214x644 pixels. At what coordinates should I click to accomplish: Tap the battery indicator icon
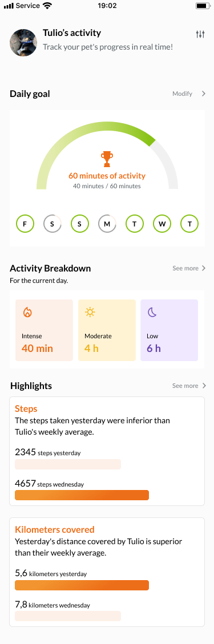click(203, 6)
